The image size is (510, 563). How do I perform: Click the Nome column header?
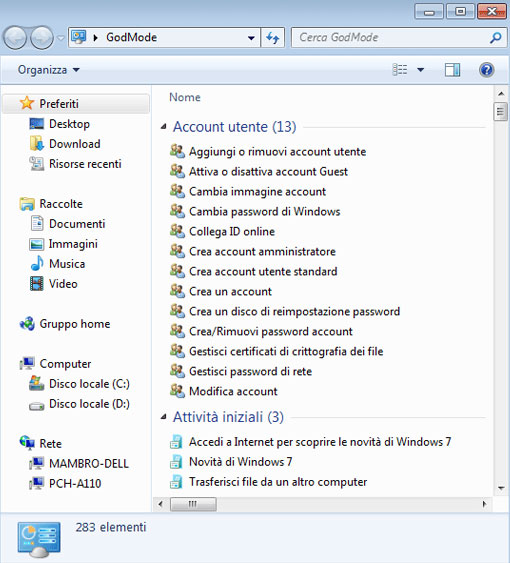click(x=185, y=97)
